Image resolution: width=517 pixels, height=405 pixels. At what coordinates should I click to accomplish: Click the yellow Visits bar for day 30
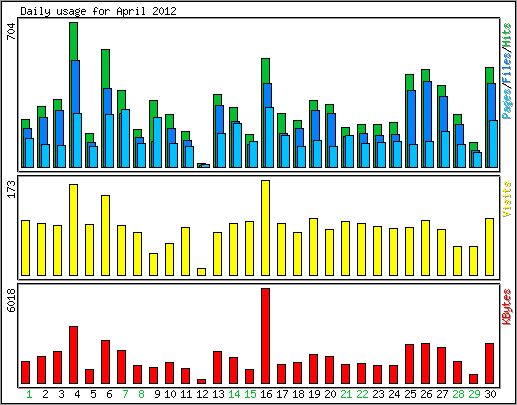[489, 247]
